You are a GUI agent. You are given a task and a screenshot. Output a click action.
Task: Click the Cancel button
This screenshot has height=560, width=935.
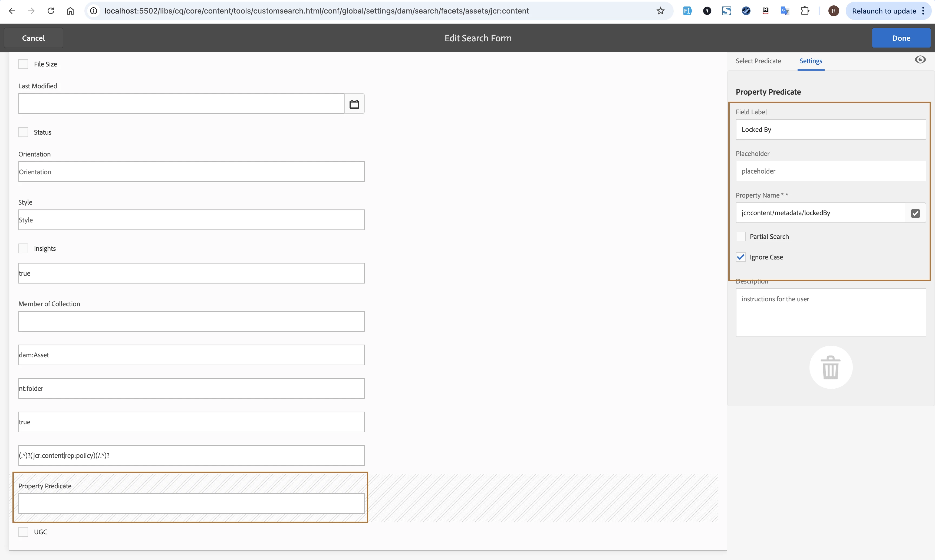pyautogui.click(x=33, y=38)
